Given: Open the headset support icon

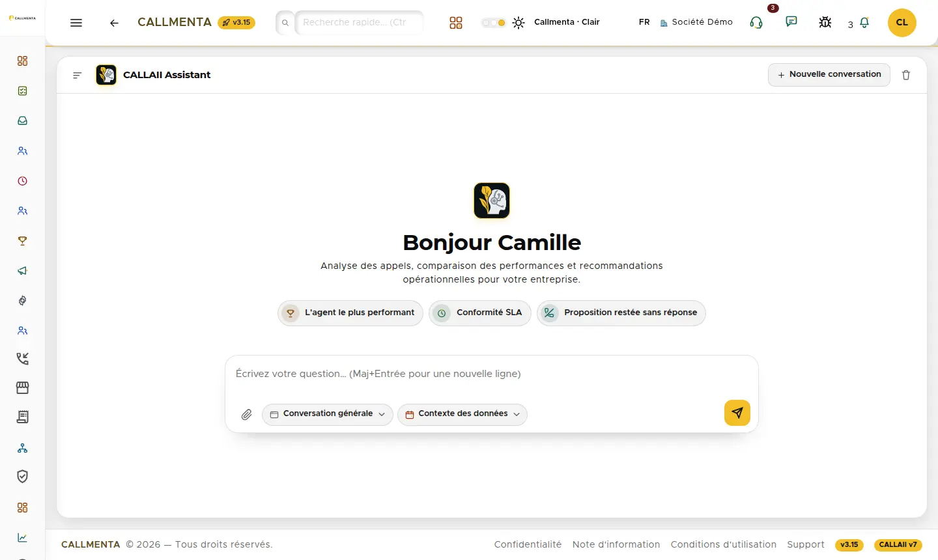Looking at the screenshot, I should click(x=756, y=23).
